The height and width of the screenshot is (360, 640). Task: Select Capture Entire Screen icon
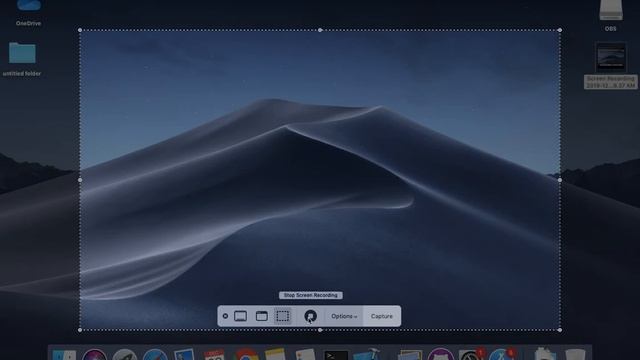click(x=240, y=316)
